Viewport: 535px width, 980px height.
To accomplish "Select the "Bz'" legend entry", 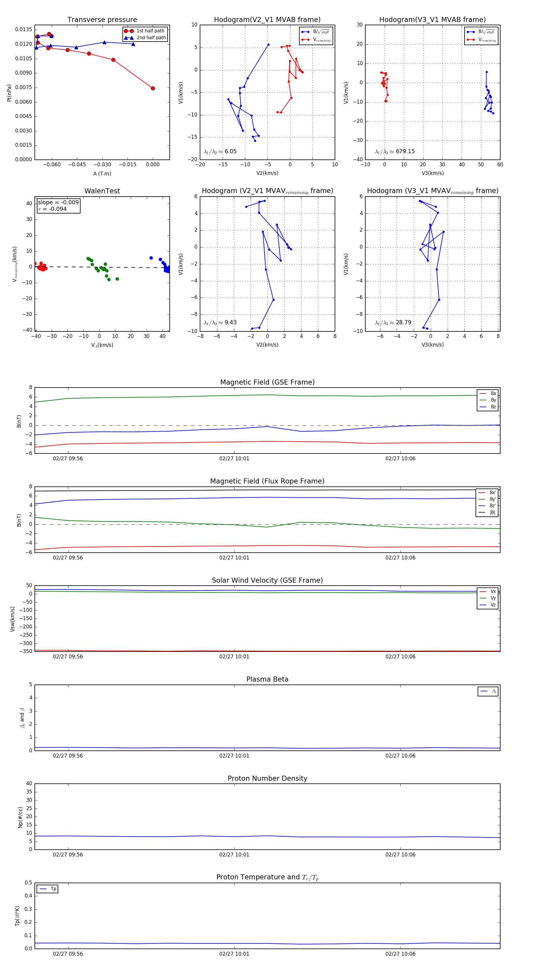I will 487,506.
